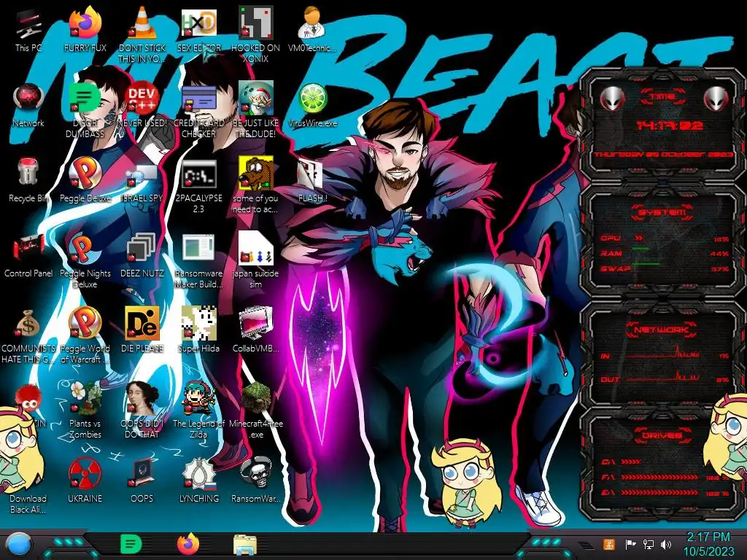Click the taskbar clock showing 2:17 PM
The image size is (747, 560).
(708, 544)
